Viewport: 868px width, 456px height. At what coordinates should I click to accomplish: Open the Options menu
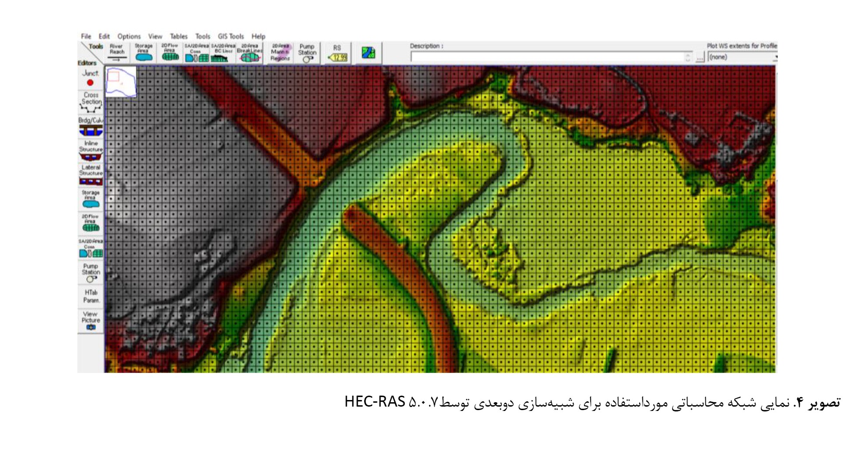(129, 36)
